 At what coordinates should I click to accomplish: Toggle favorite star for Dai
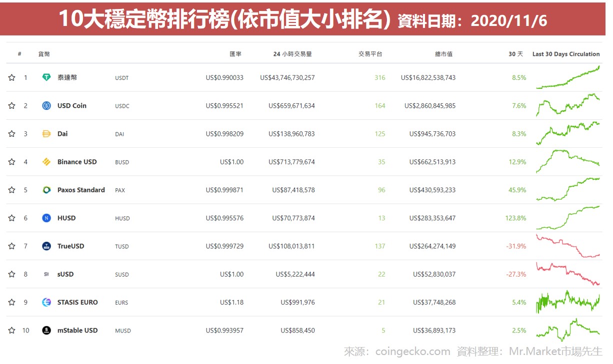(x=11, y=134)
